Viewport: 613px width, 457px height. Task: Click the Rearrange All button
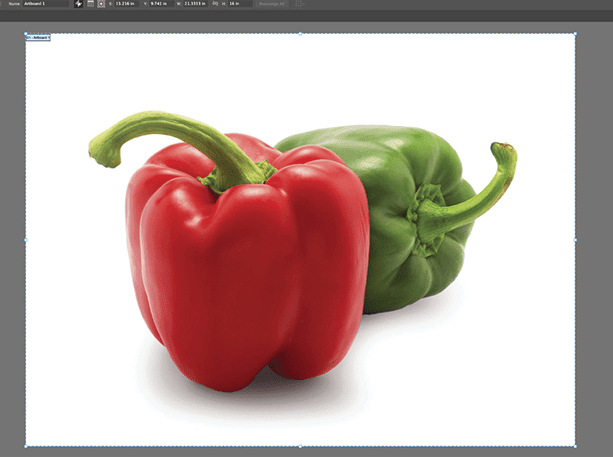pos(272,4)
